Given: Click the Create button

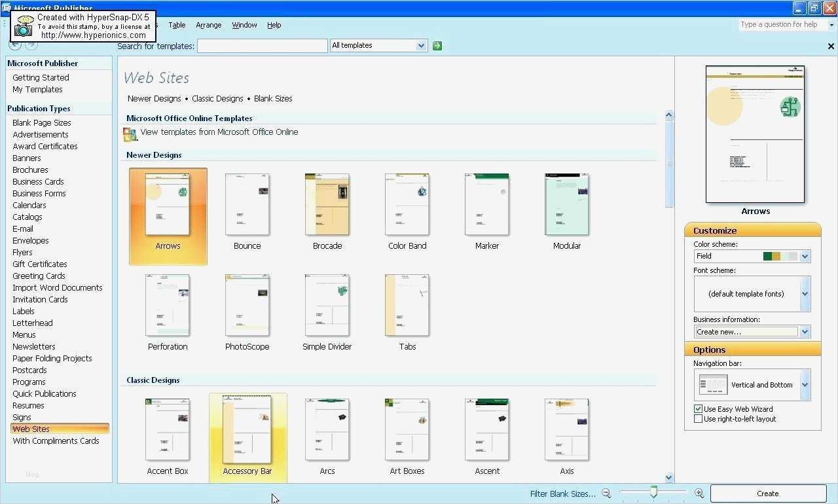Looking at the screenshot, I should [x=768, y=494].
